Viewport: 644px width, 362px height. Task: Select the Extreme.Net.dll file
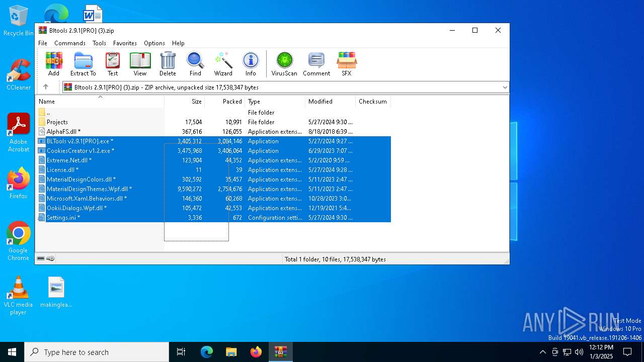[213, 160]
